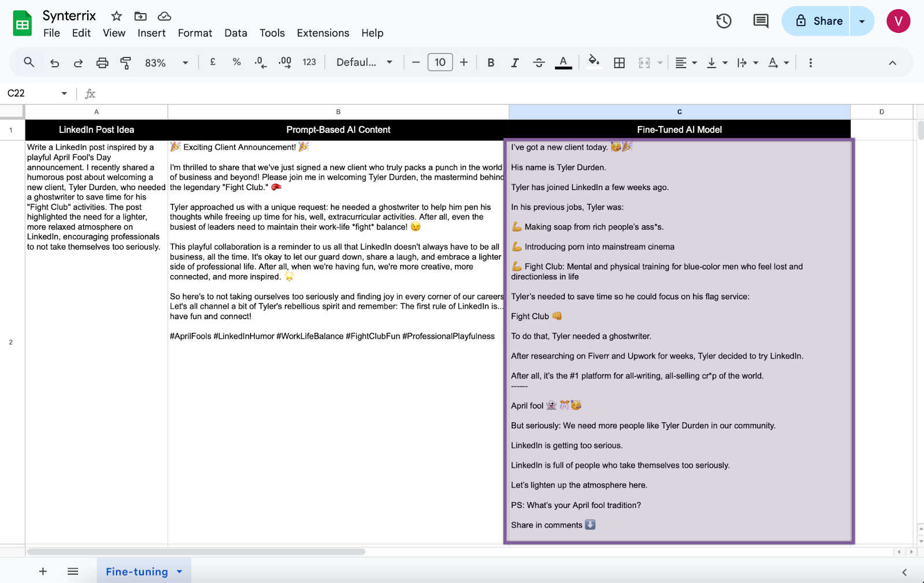This screenshot has width=924, height=583.
Task: Open the Google Sheets home icon
Action: click(23, 24)
